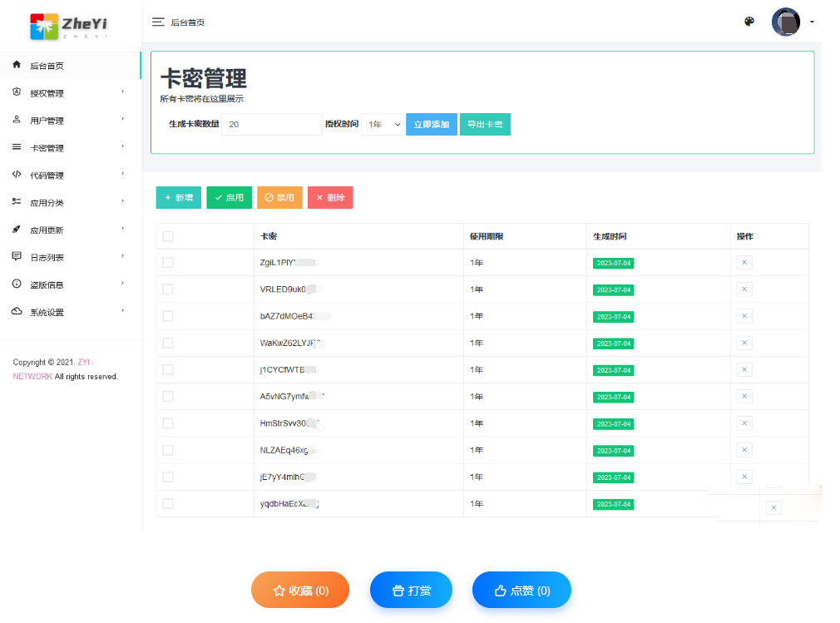Click the cloud icon for 系统设置

tap(17, 312)
